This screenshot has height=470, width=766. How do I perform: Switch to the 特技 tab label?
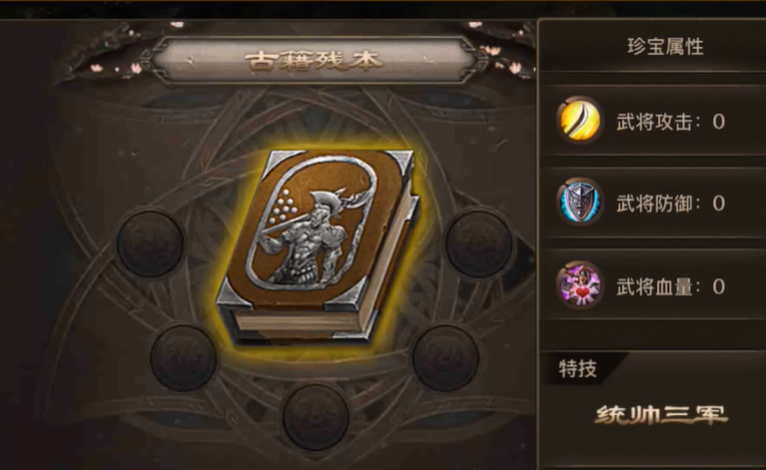[x=578, y=368]
